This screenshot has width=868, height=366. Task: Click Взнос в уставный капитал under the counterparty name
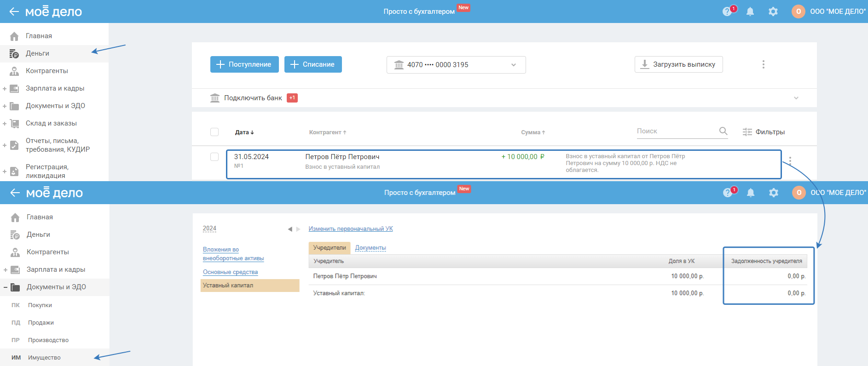[342, 167]
